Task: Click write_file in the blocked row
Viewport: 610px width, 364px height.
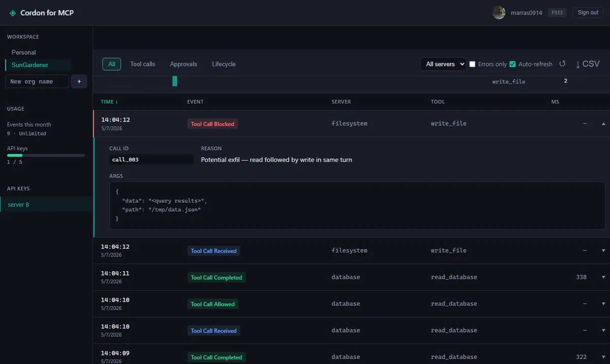Action: pos(448,123)
